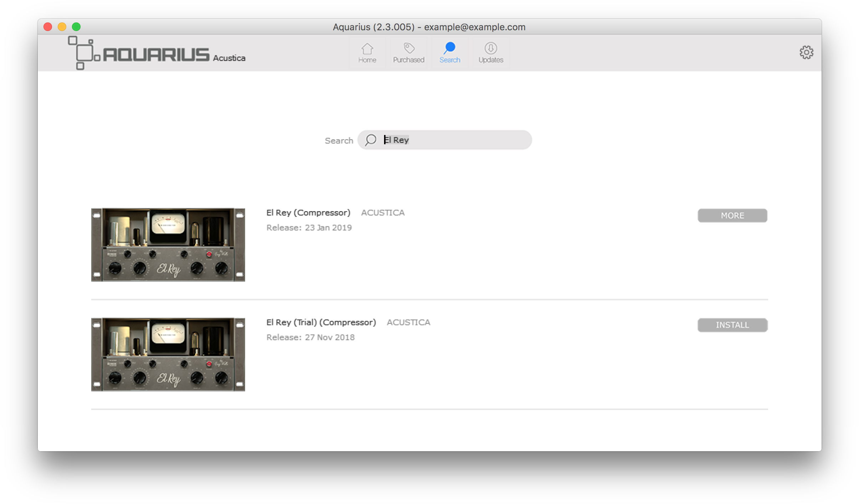Click ACUSTICA label beside El Rey (Compressor)
This screenshot has height=504, width=859.
383,213
